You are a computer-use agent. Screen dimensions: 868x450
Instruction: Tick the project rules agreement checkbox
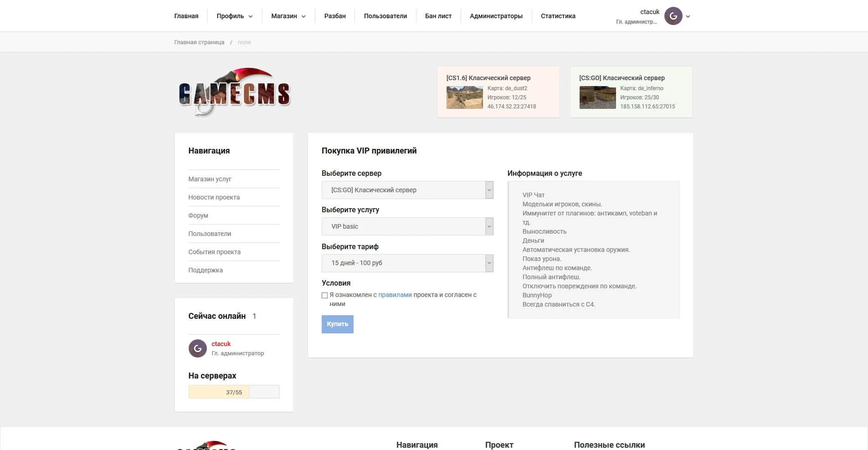coord(325,295)
